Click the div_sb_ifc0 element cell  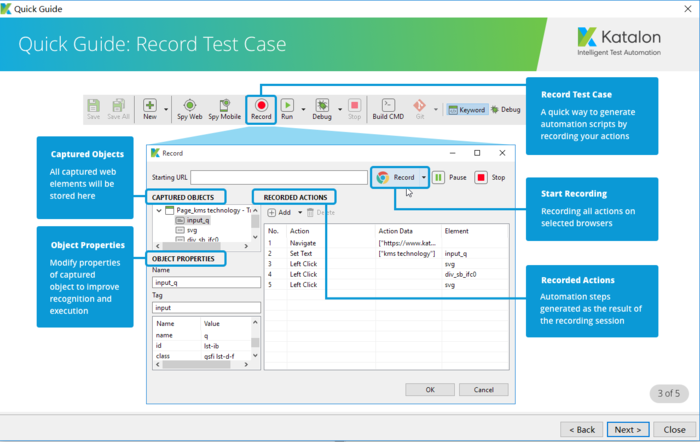(x=461, y=274)
